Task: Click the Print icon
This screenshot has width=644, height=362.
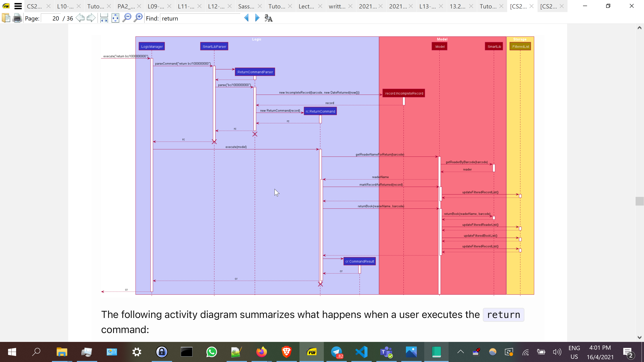Action: [x=17, y=18]
